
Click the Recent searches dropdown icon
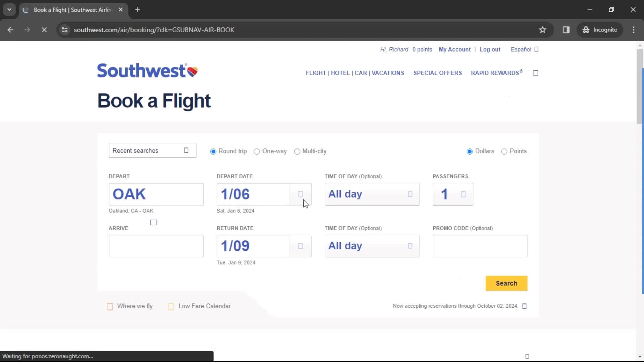point(186,150)
